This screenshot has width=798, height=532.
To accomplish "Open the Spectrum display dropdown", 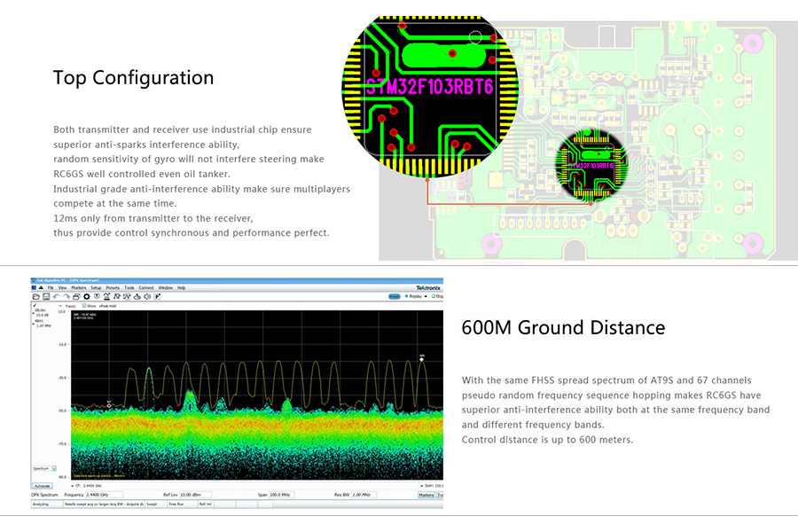I will pyautogui.click(x=54, y=468).
